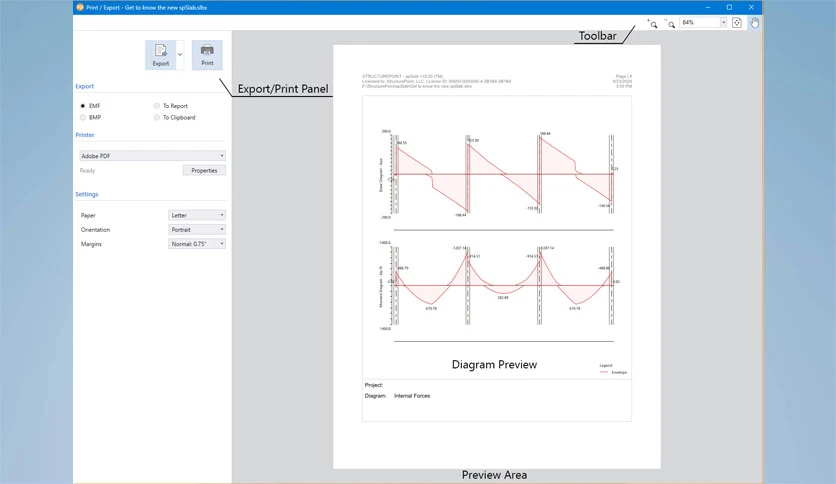The height and width of the screenshot is (484, 836).
Task: Click the Export button icon
Action: pyautogui.click(x=160, y=54)
